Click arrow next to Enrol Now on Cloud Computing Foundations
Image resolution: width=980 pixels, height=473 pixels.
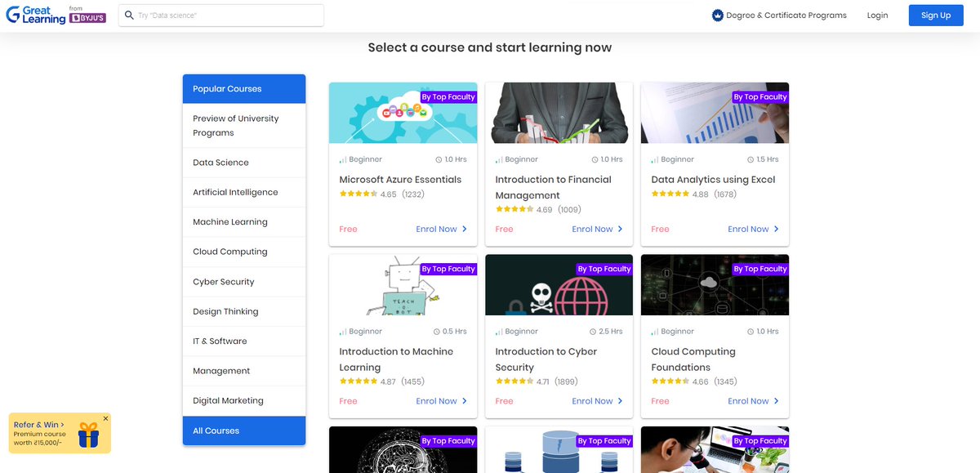[x=777, y=401]
